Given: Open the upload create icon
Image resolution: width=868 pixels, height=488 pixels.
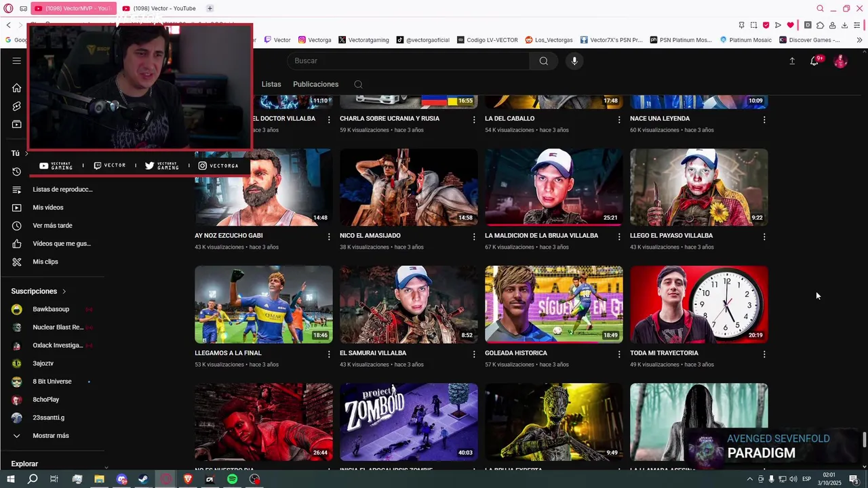Looking at the screenshot, I should click(791, 61).
